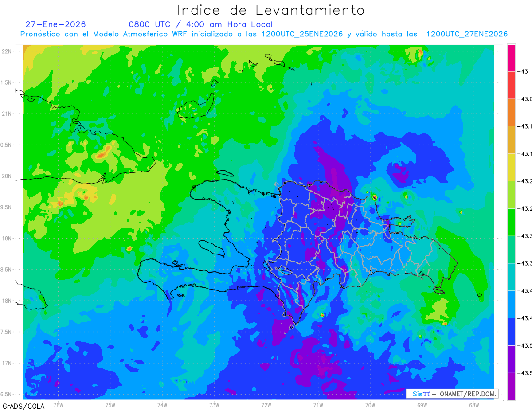Click the "0800 UTC / 4:00 am Hora Local" text
Image resolution: width=532 pixels, height=411 pixels.
click(200, 24)
